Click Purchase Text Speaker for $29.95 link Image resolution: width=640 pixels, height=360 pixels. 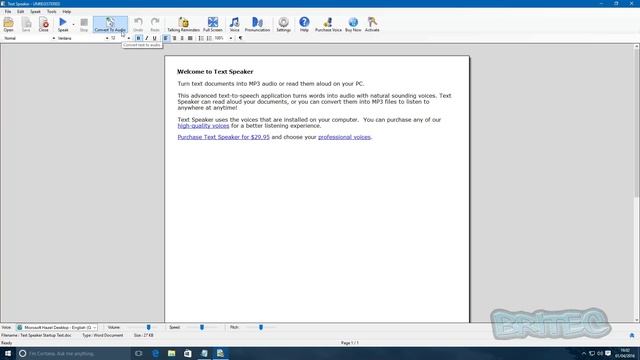(x=224, y=137)
